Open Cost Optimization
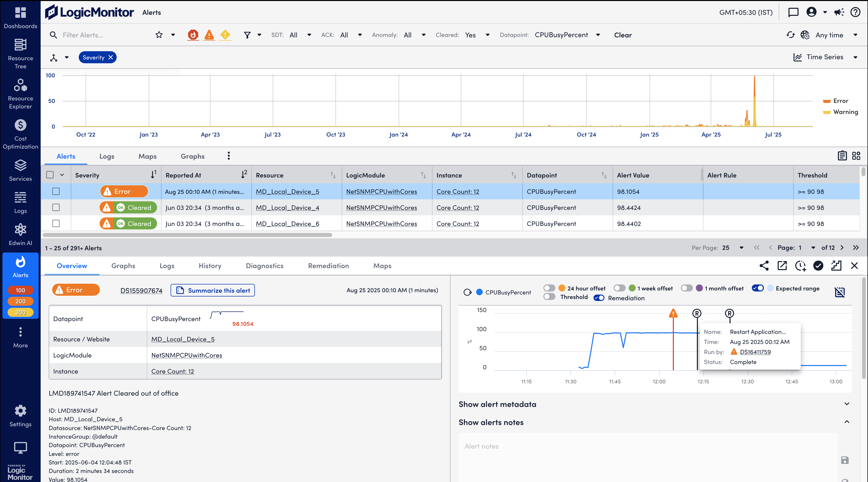The image size is (868, 482). tap(20, 134)
